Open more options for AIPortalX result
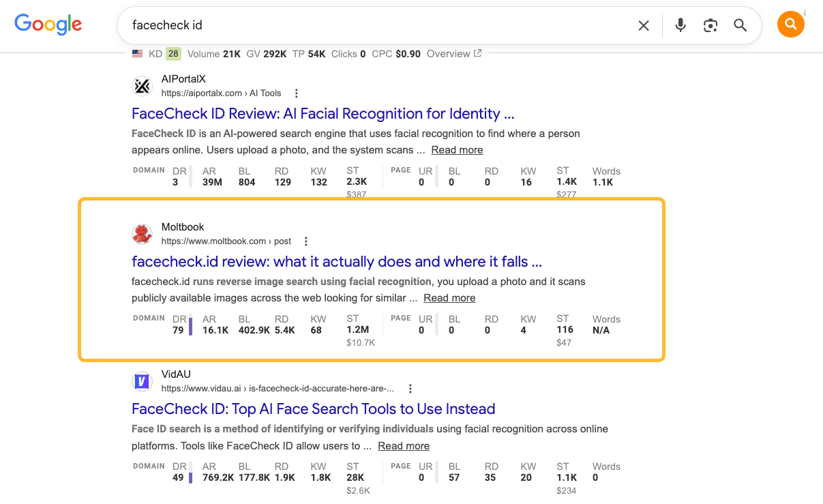 [x=296, y=93]
